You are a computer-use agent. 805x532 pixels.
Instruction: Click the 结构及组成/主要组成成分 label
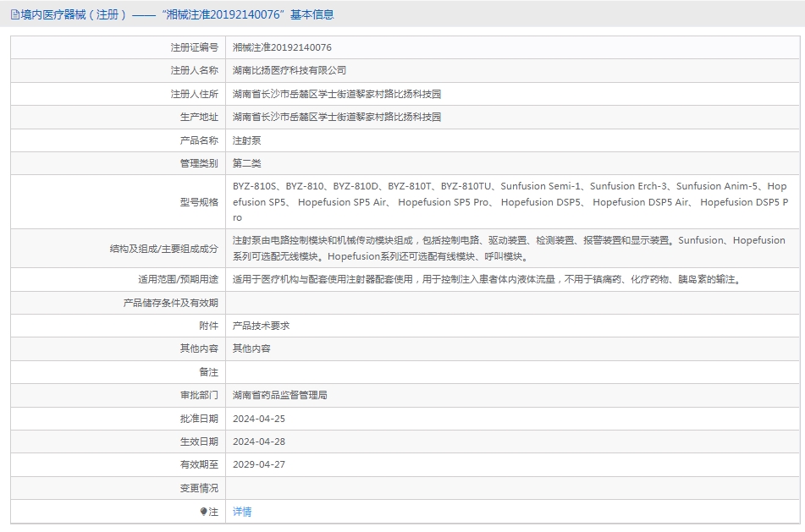click(x=163, y=249)
